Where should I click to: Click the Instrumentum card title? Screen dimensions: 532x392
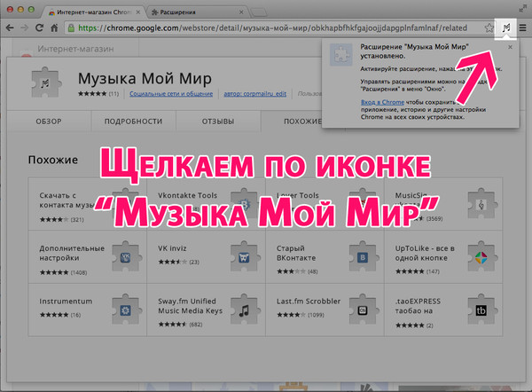click(x=66, y=302)
